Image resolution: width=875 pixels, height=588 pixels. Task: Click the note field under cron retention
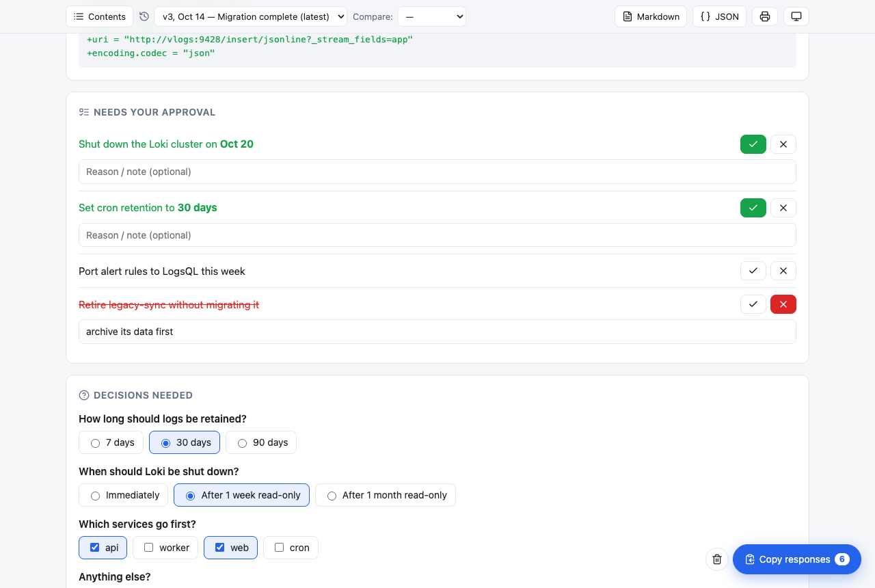click(437, 235)
